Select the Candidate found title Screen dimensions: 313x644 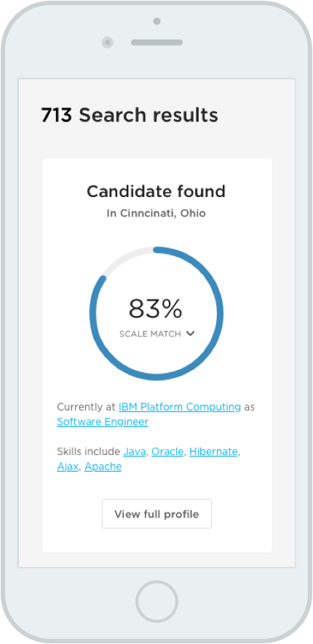(156, 192)
